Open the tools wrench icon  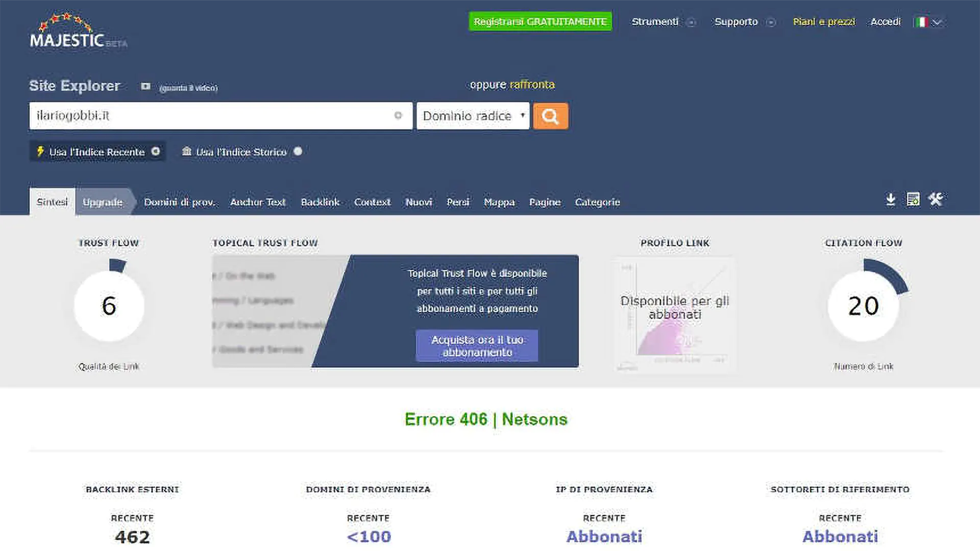coord(936,199)
